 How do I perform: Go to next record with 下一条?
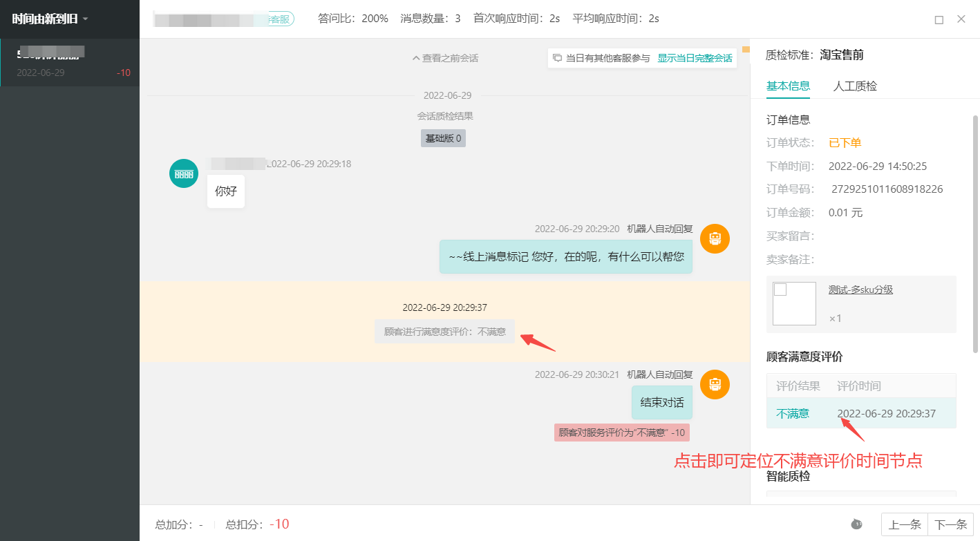pyautogui.click(x=950, y=524)
